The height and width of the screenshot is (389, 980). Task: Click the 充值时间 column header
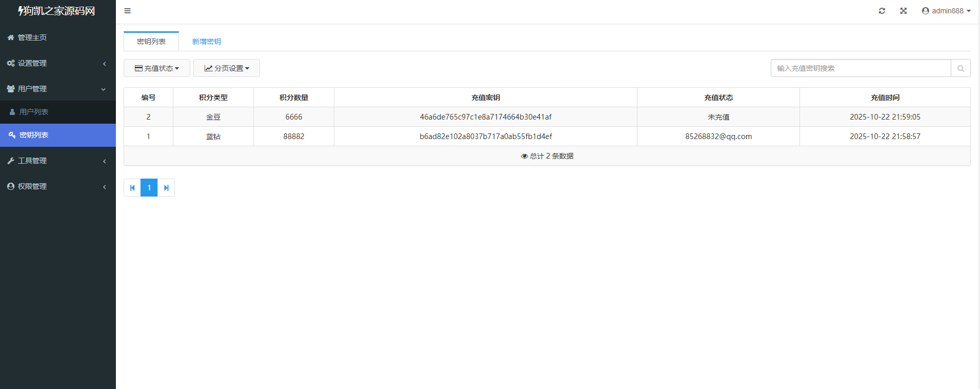pos(885,98)
